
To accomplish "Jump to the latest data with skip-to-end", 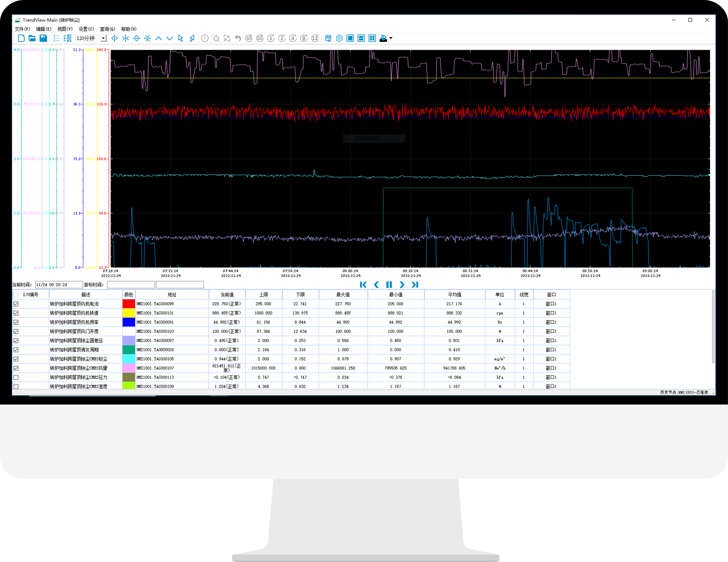I will [x=415, y=284].
